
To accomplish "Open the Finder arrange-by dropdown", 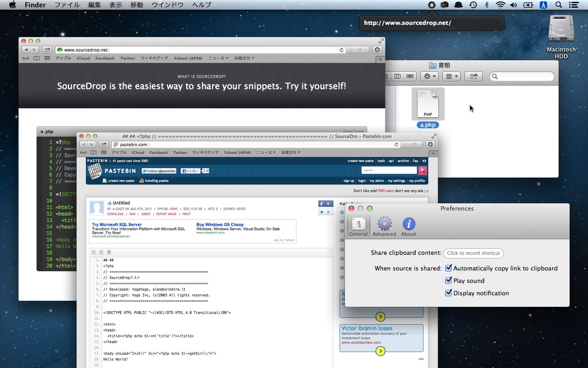I will coord(452,76).
